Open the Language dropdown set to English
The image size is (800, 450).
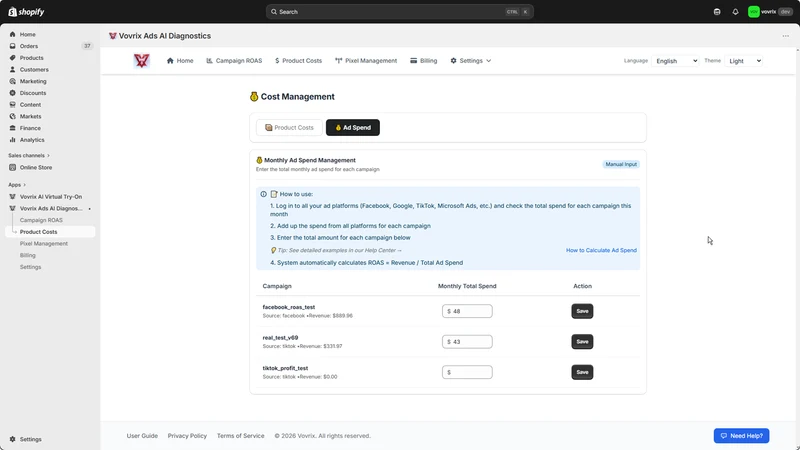[x=675, y=61]
